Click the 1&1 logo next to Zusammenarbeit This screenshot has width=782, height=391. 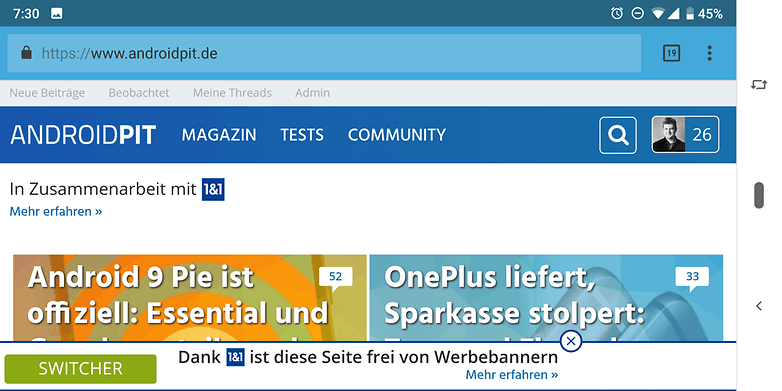[x=213, y=190]
